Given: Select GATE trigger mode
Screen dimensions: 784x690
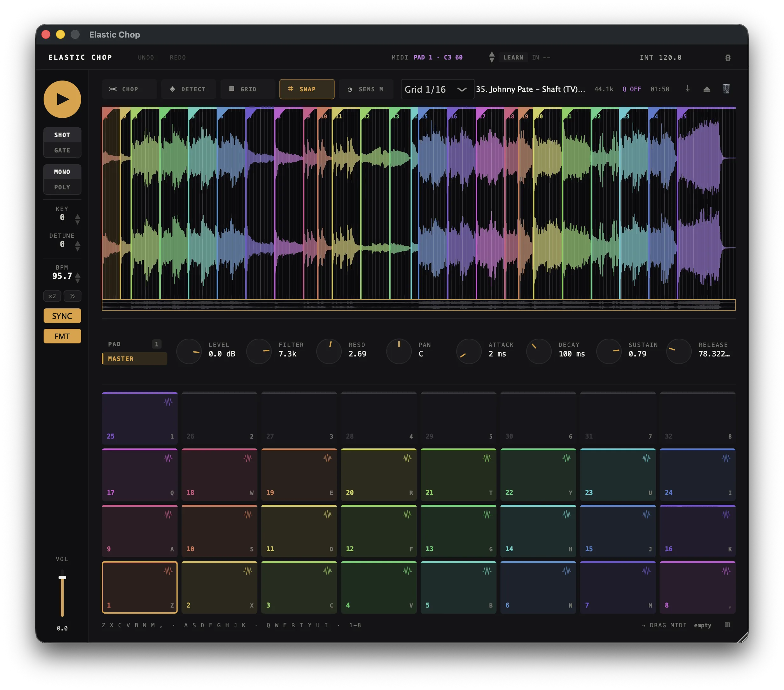Looking at the screenshot, I should (62, 151).
